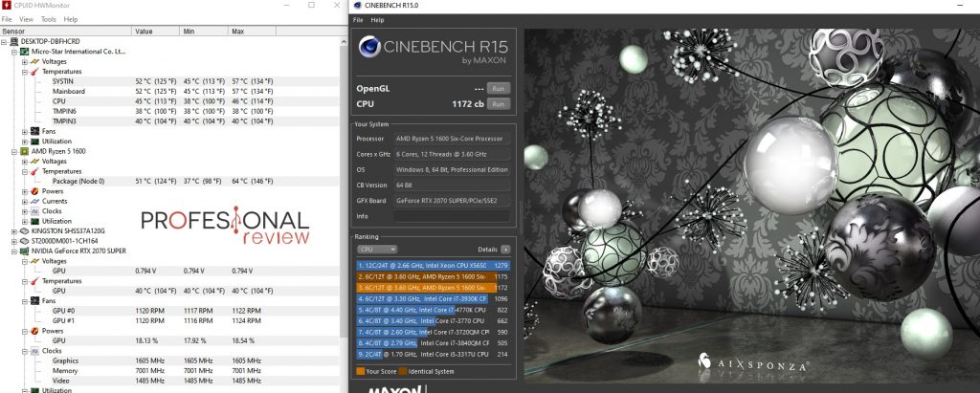Image resolution: width=980 pixels, height=393 pixels.
Task: Click the Value column header
Action: pos(156,32)
